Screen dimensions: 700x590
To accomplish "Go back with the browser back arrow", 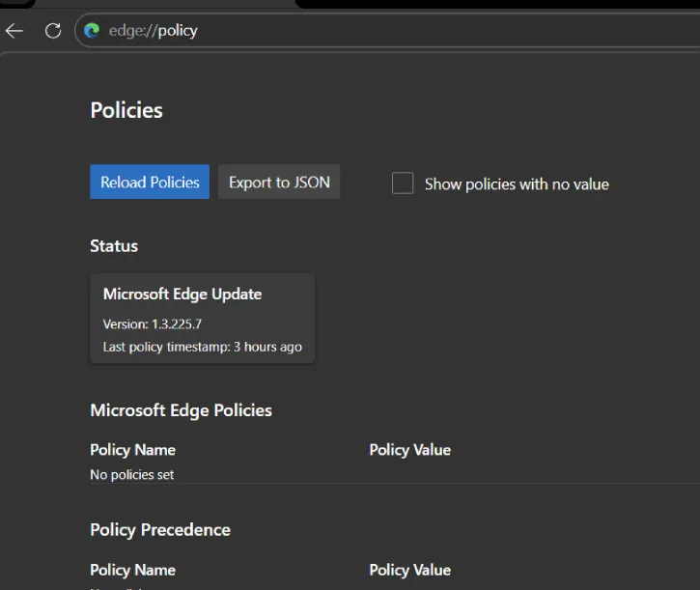I will (14, 31).
